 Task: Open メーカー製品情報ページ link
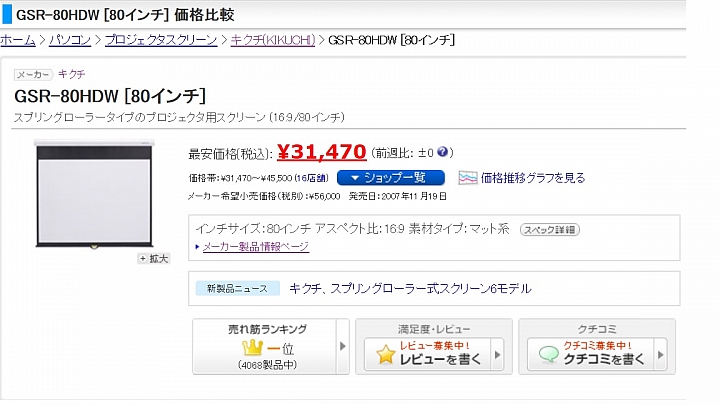256,246
